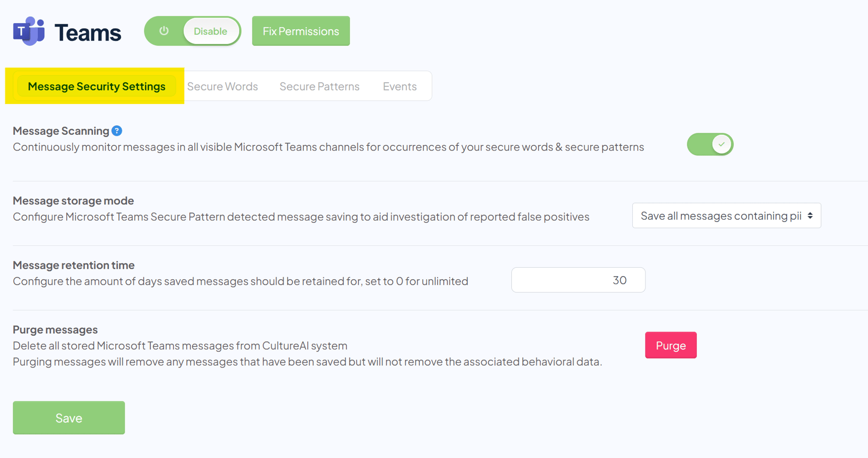Go to the Secure Patterns tab
Screen dimensions: 868x458
319,86
